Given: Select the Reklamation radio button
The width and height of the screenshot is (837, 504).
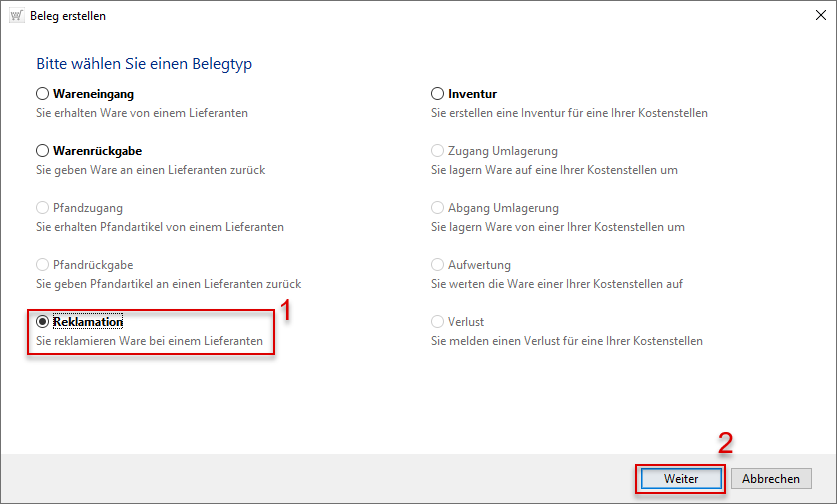Looking at the screenshot, I should click(43, 322).
